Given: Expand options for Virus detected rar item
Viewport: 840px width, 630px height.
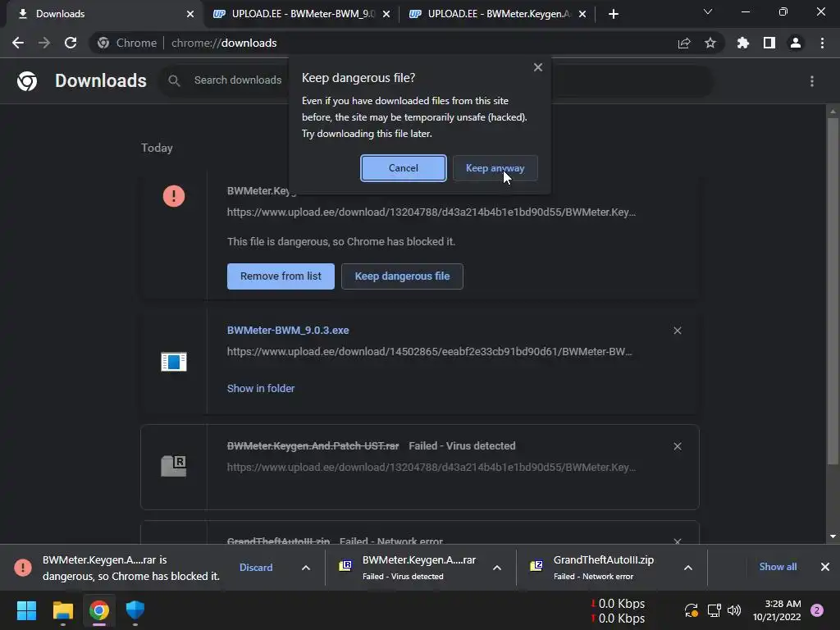Looking at the screenshot, I should (497, 568).
